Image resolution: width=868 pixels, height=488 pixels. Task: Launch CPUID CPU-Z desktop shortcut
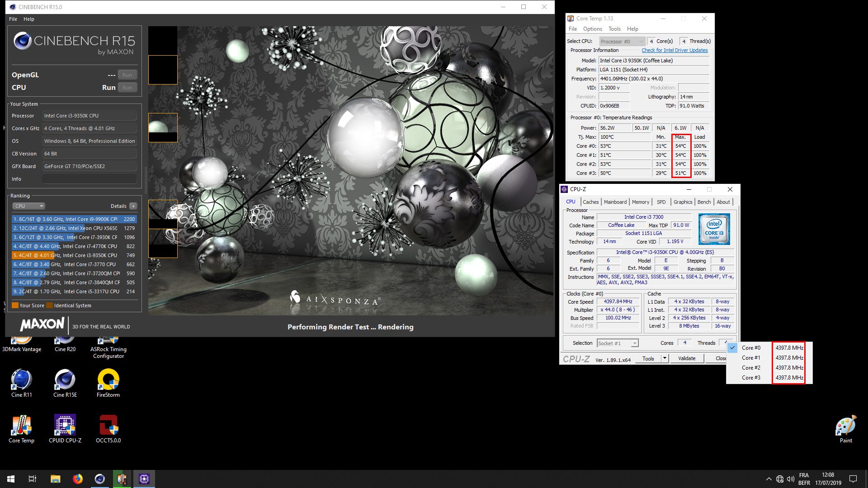(x=65, y=429)
